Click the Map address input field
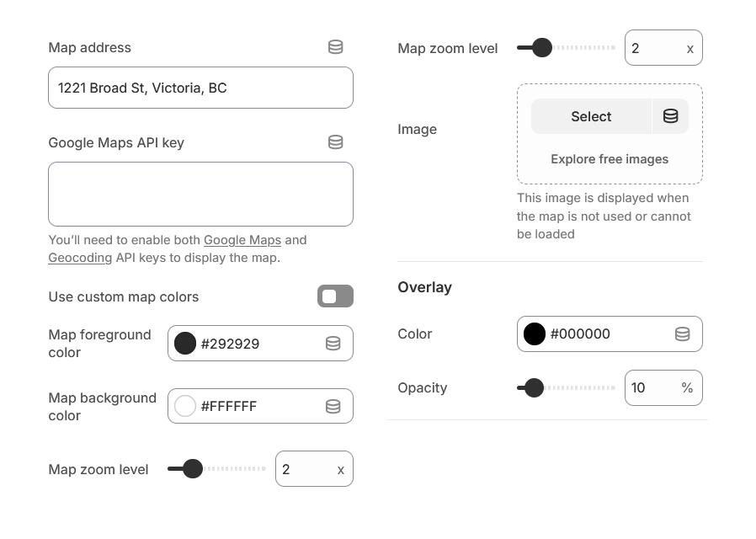The height and width of the screenshot is (539, 756). coord(200,87)
